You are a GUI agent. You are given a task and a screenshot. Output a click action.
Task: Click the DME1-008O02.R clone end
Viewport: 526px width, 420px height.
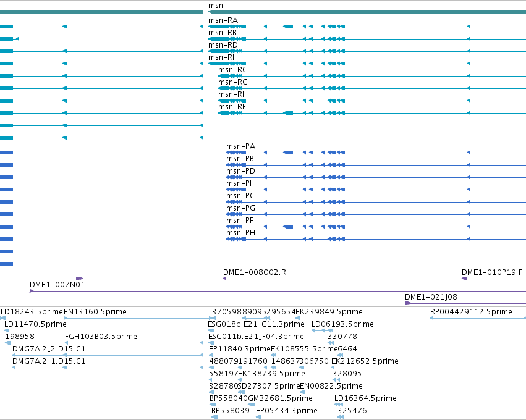point(255,273)
